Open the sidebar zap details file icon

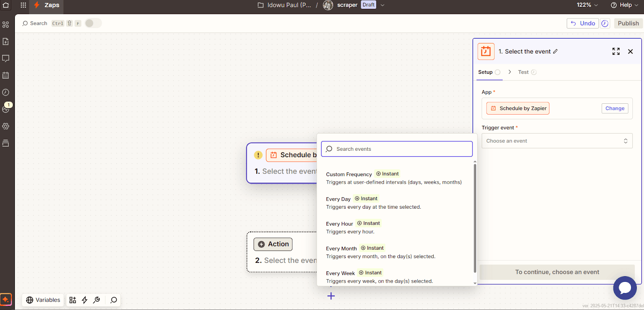(x=6, y=41)
